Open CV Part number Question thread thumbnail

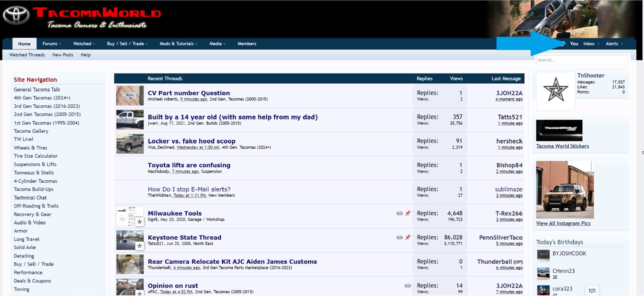click(130, 96)
